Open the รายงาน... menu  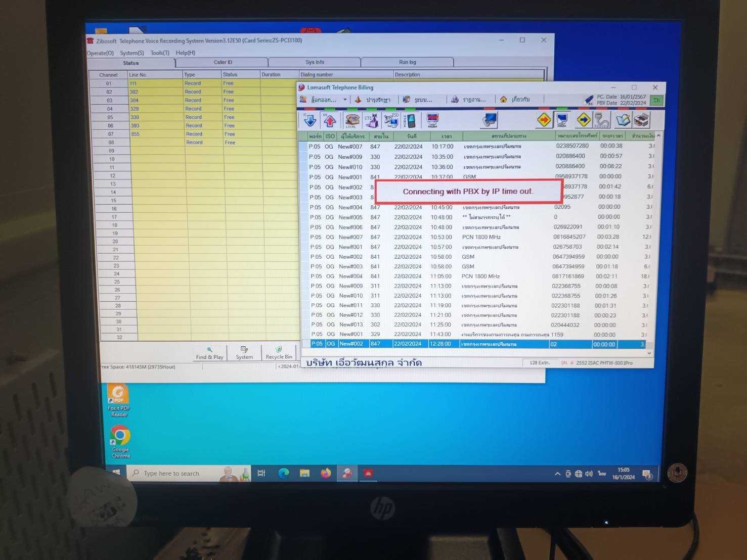[x=468, y=100]
